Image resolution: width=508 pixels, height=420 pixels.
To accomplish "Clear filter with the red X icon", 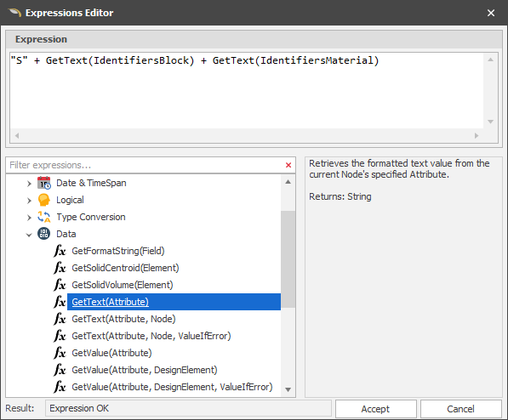I will pyautogui.click(x=288, y=165).
